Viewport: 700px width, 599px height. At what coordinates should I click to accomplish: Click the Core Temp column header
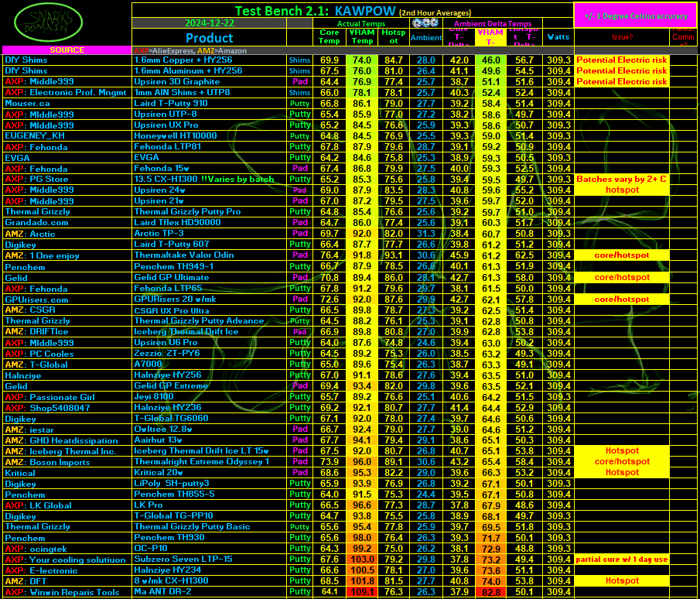pyautogui.click(x=329, y=36)
